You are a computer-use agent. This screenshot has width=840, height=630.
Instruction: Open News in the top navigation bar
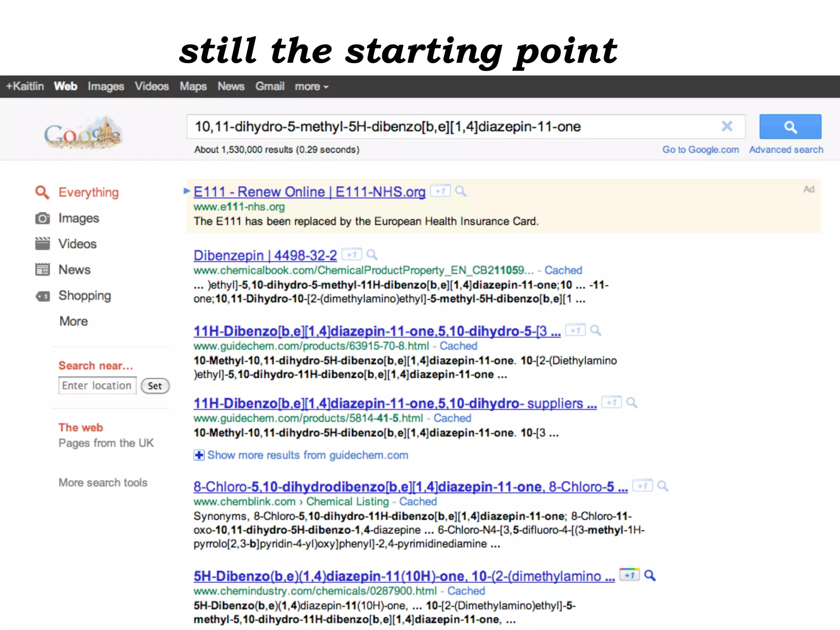231,86
